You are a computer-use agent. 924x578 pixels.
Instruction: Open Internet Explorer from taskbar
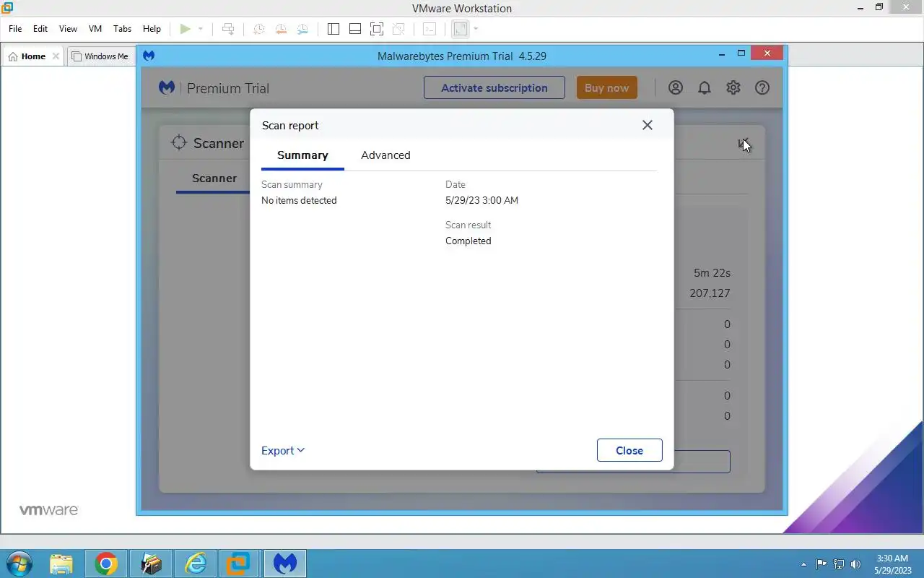(x=195, y=564)
